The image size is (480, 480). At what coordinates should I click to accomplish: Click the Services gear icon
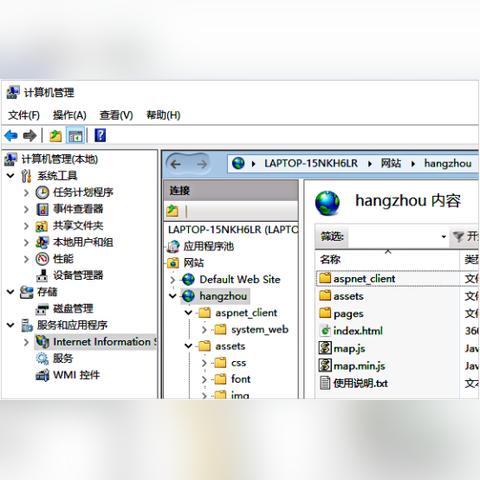(x=42, y=359)
